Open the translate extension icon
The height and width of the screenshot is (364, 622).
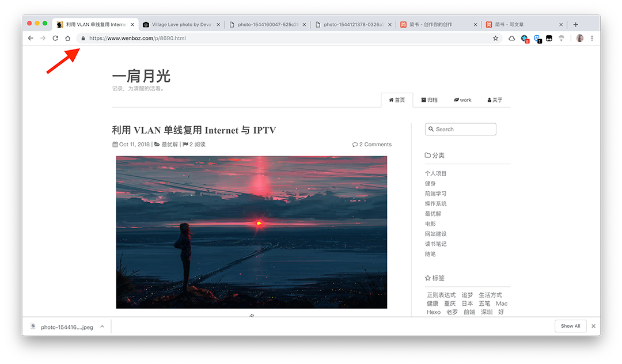pyautogui.click(x=537, y=39)
